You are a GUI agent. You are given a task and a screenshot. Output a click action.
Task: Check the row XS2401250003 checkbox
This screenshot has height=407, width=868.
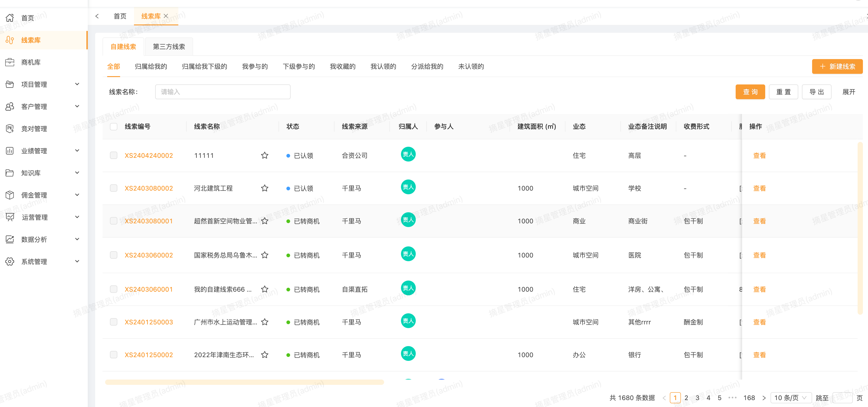pos(114,322)
